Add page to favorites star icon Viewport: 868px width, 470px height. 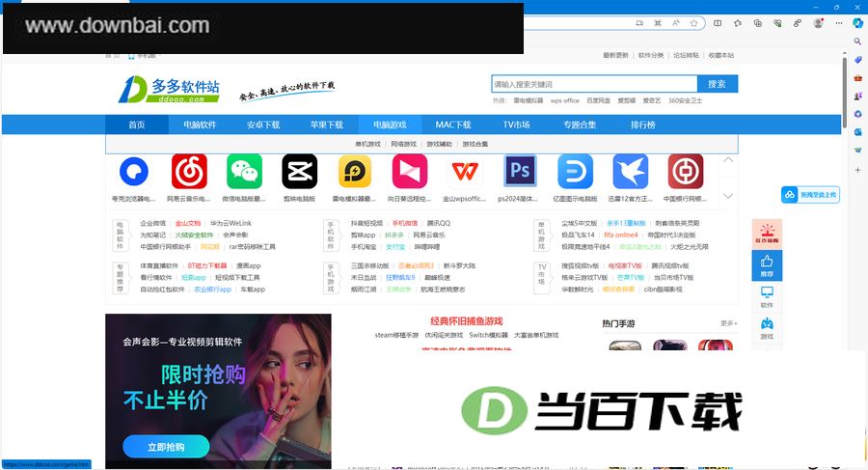pyautogui.click(x=693, y=23)
